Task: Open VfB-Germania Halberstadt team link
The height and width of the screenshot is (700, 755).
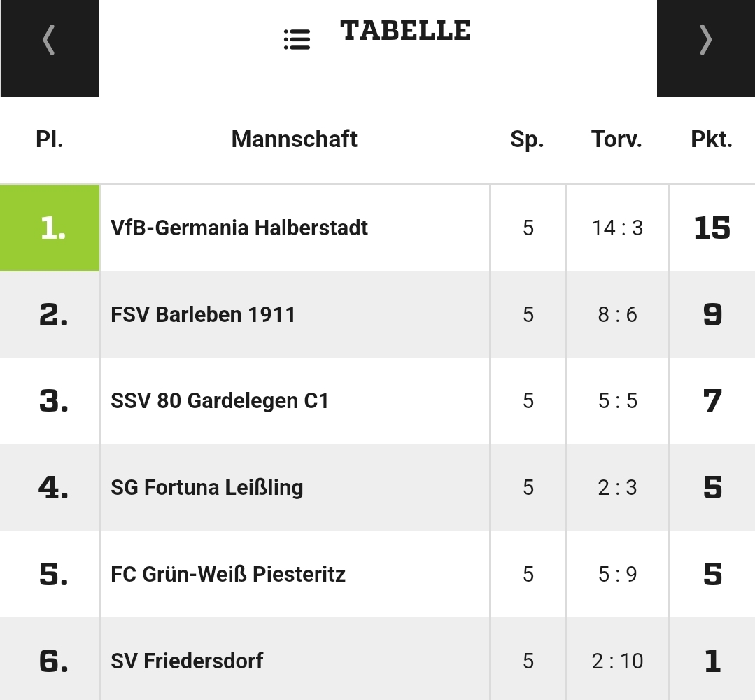Action: click(x=239, y=228)
